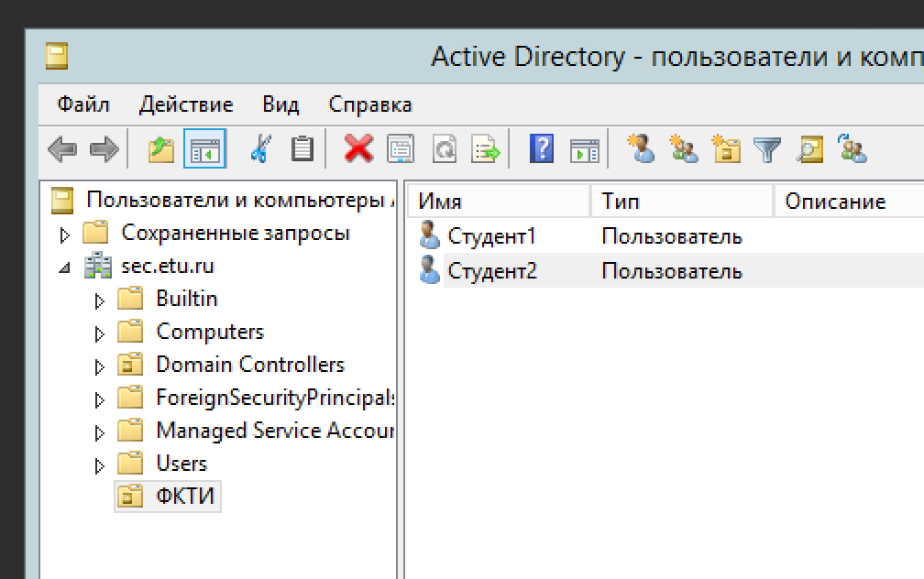Select the ФКТИ organizational unit label
Screen dimensions: 924x579
click(184, 496)
